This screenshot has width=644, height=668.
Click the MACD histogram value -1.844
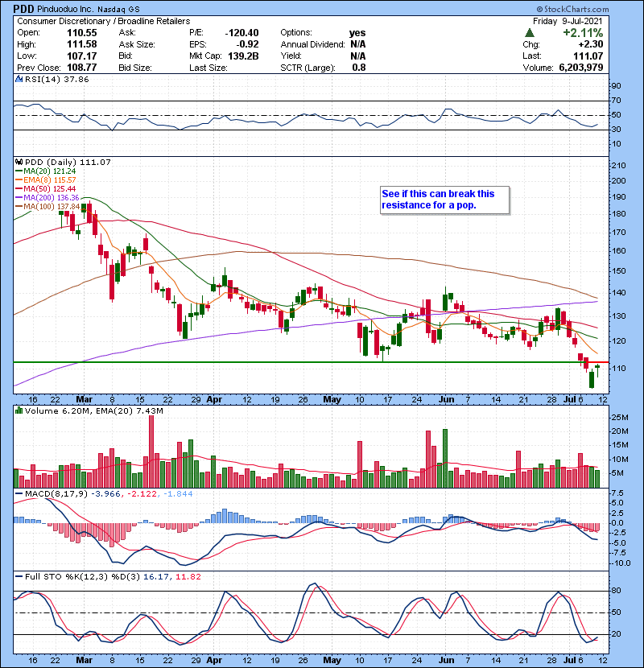click(x=178, y=494)
